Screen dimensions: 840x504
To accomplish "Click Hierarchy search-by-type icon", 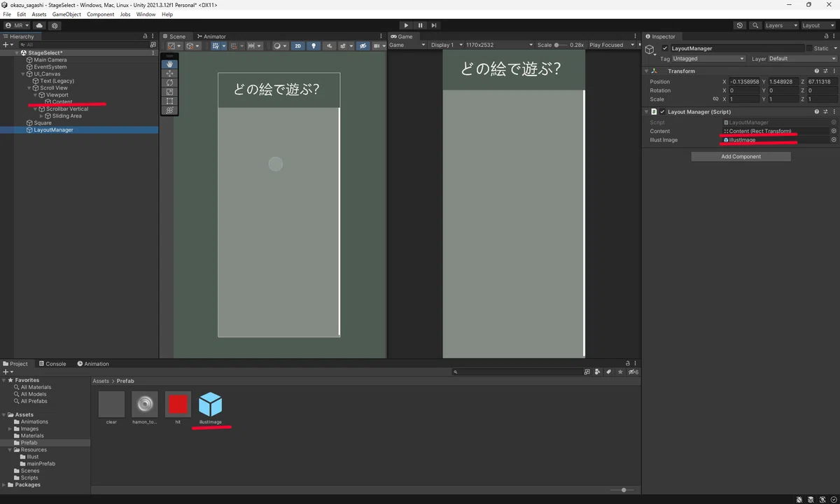I will [153, 45].
